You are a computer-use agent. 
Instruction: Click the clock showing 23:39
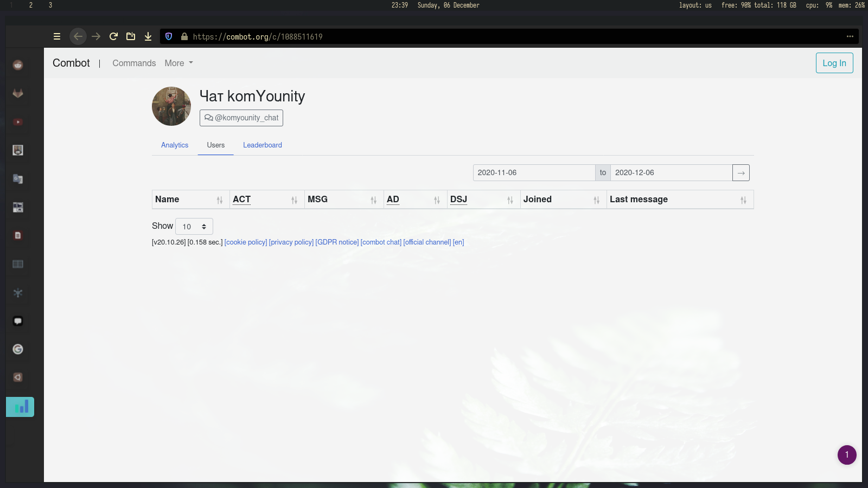[x=400, y=5]
